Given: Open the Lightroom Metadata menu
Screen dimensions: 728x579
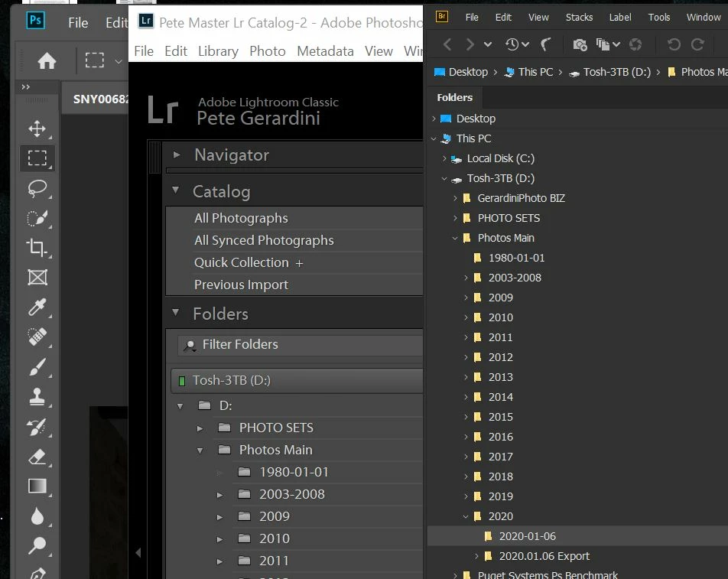Looking at the screenshot, I should [x=325, y=51].
